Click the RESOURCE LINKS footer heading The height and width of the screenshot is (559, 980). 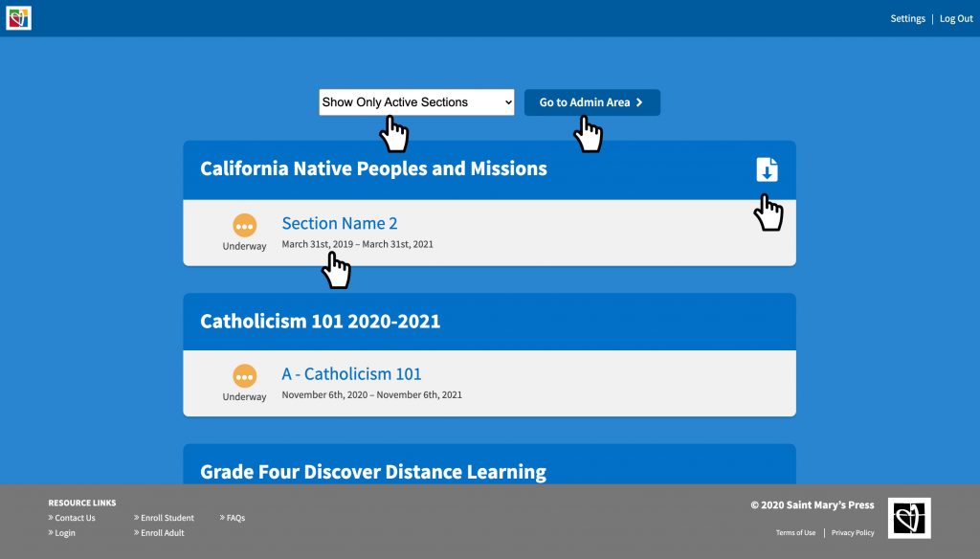tap(82, 503)
